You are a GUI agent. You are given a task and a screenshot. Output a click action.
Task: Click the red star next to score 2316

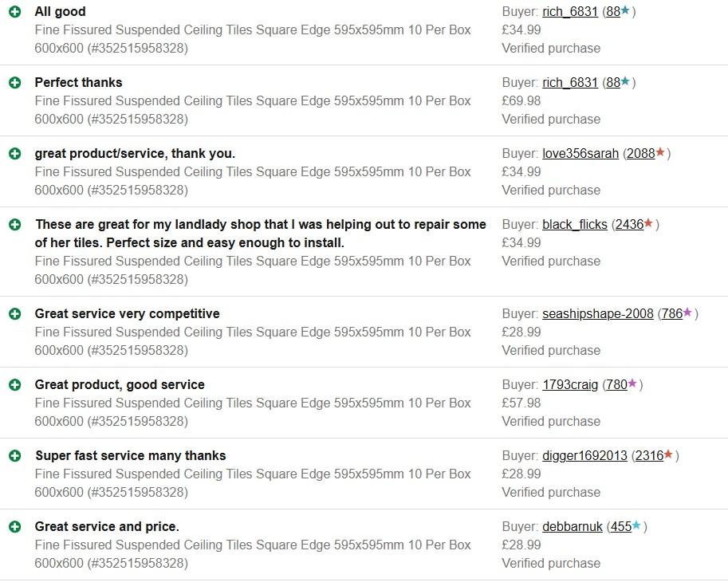[669, 455]
